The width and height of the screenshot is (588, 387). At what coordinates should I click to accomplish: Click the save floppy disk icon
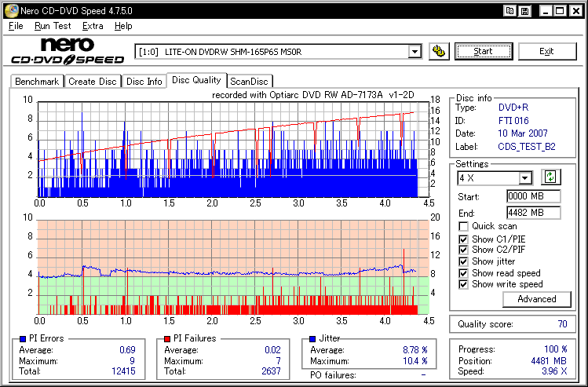click(x=523, y=11)
